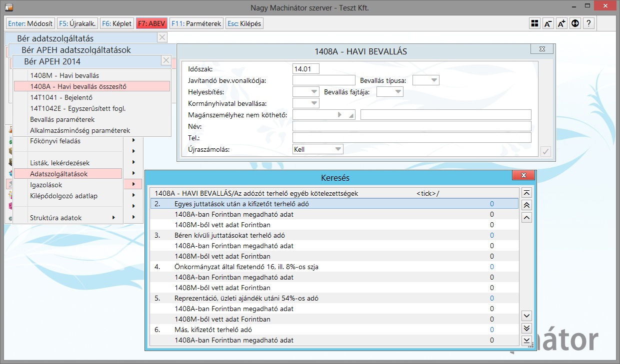Confirm form with the checkmark button

(545, 152)
